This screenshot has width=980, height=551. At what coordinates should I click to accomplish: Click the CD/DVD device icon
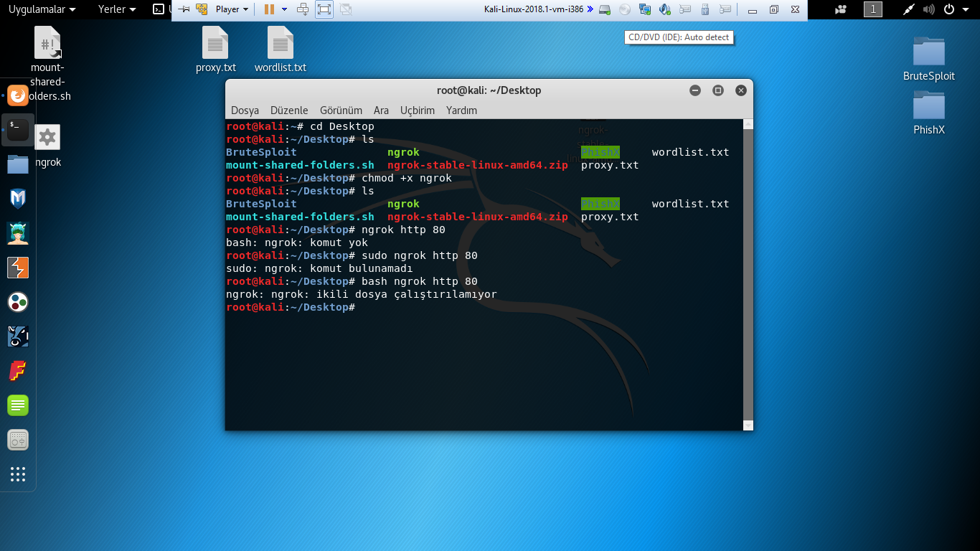pos(625,9)
